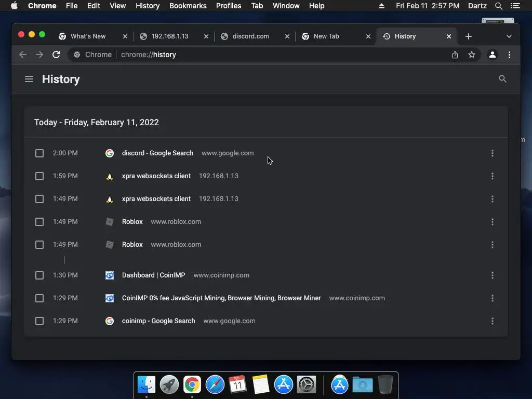Open actions menu for Dashboard | CoinIMP
The width and height of the screenshot is (532, 399).
493,275
